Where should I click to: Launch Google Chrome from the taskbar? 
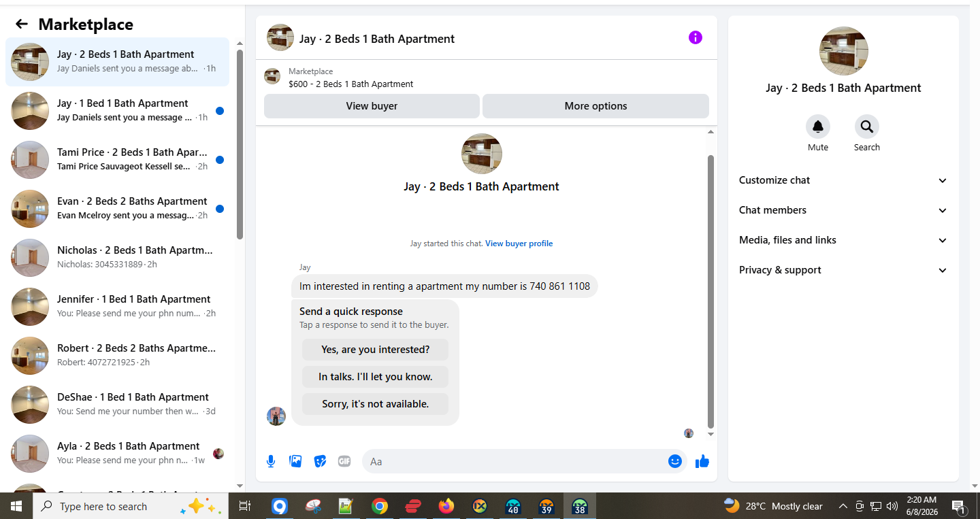[x=380, y=506]
